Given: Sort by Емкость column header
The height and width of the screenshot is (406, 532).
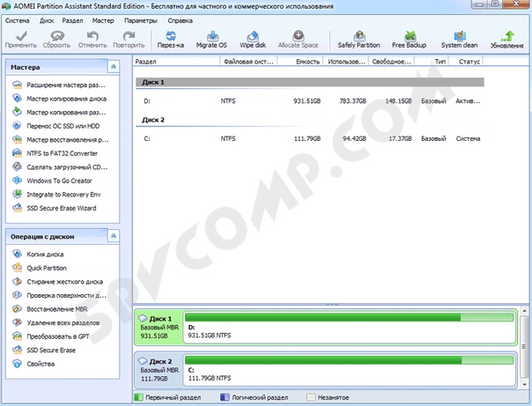Looking at the screenshot, I should coord(300,62).
